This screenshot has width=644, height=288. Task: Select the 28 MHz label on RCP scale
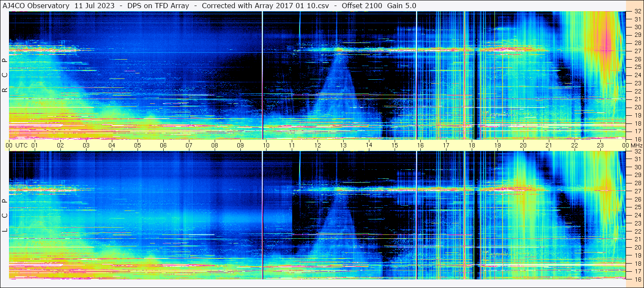637,43
